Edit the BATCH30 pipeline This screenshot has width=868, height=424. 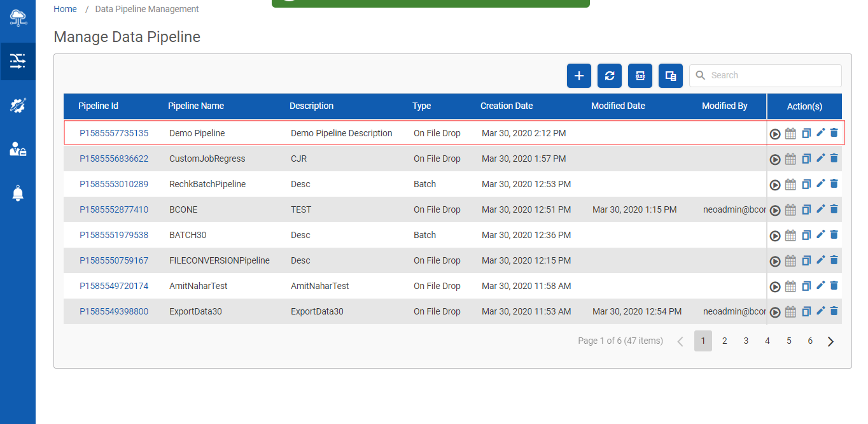(820, 234)
